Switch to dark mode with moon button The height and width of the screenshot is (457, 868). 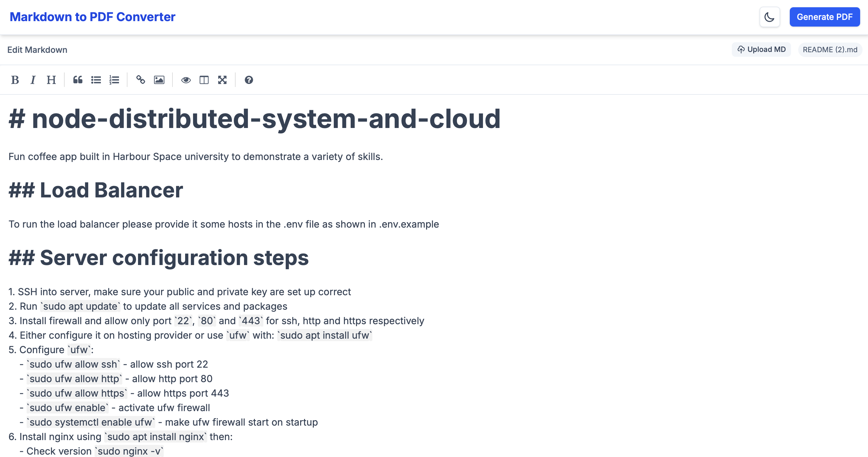point(769,17)
